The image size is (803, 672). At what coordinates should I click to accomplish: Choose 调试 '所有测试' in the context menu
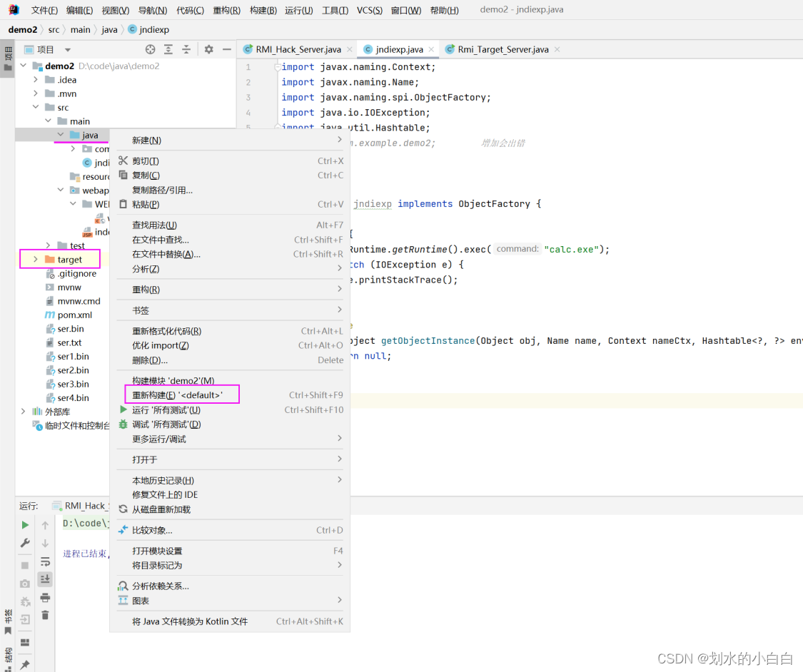click(x=229, y=424)
